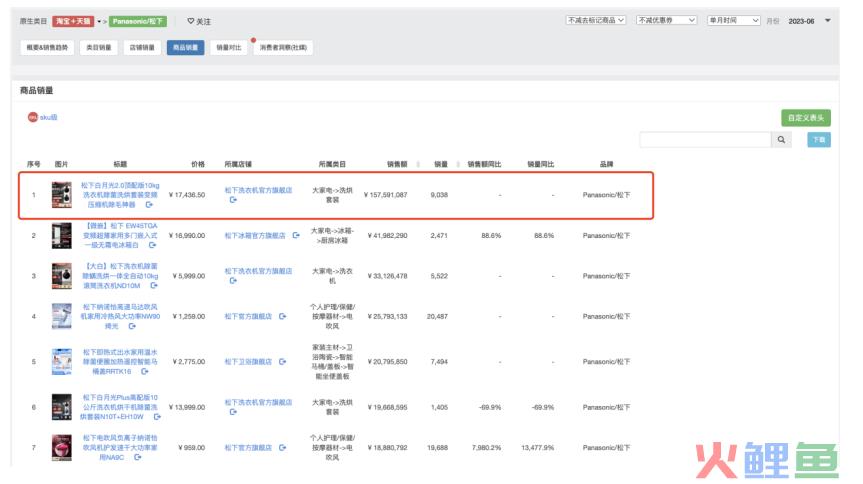This screenshot has width=863, height=484.
Task: Switch to 消费者洞察(社媒) tab
Action: click(283, 48)
